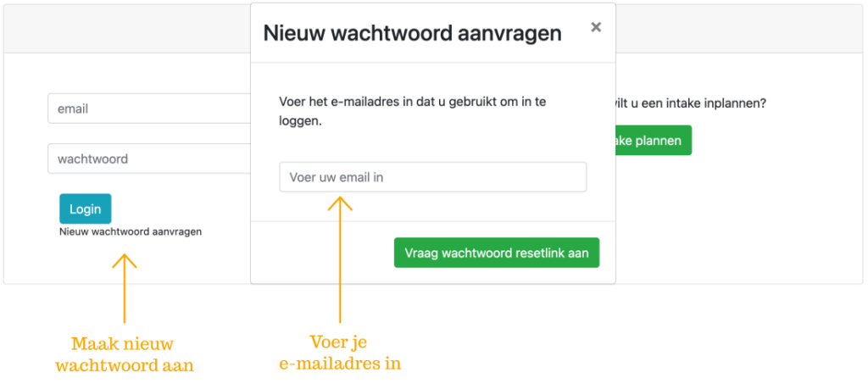The image size is (868, 384).
Task: Focus the 'Voer uw email in' field
Action: (432, 177)
